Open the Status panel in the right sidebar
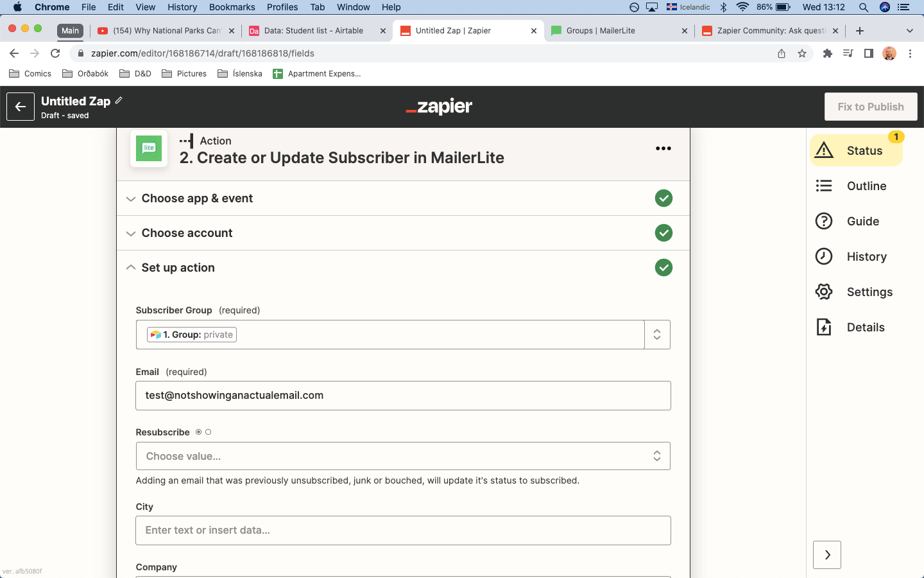Screen dimensions: 924x578 (856, 151)
